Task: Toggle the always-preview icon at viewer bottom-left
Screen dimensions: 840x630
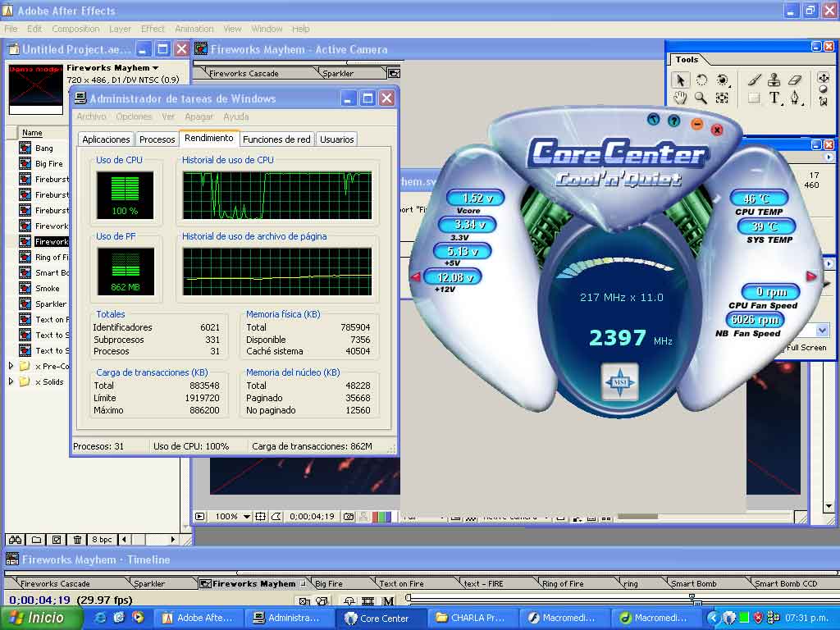Action: (x=199, y=517)
